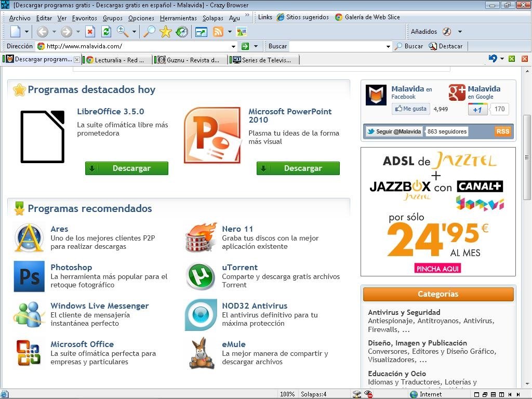Click the Nero 11 burning icon
This screenshot has height=399, width=532.
pos(201,237)
